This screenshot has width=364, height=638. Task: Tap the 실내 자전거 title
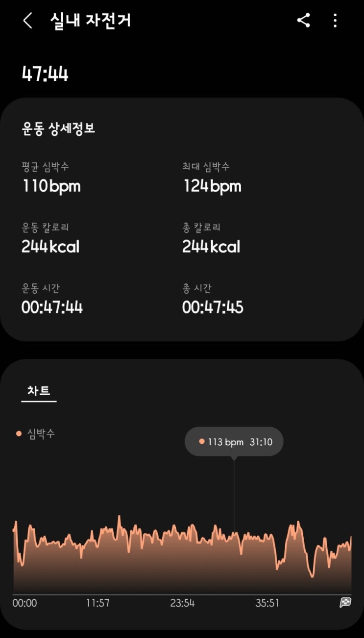pos(90,21)
